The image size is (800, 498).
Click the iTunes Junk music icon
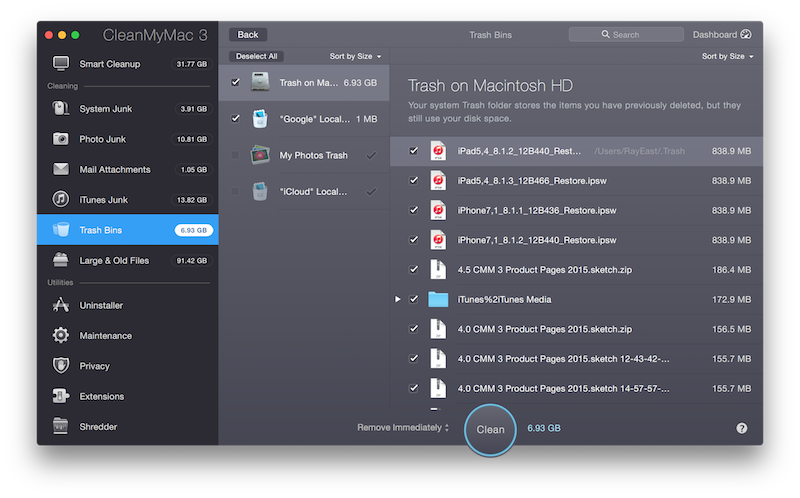61,200
